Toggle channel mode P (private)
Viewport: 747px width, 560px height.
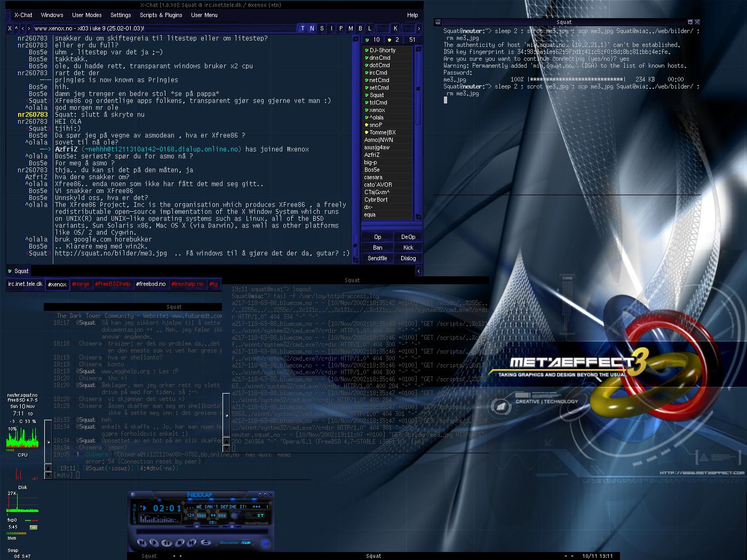(341, 28)
